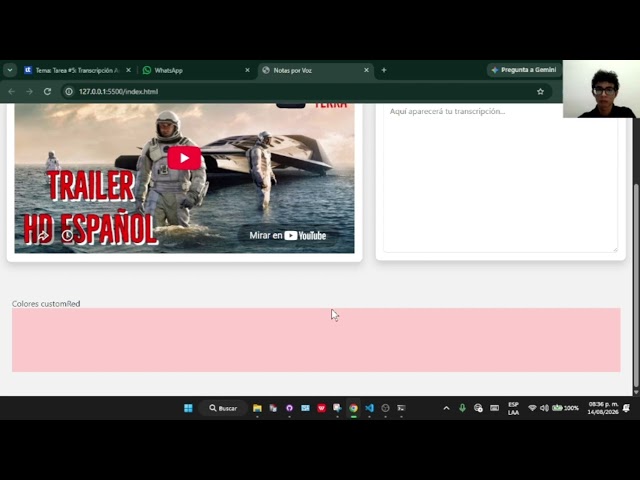
Task: Open Visual Studio Code from the taskbar
Action: (x=369, y=408)
